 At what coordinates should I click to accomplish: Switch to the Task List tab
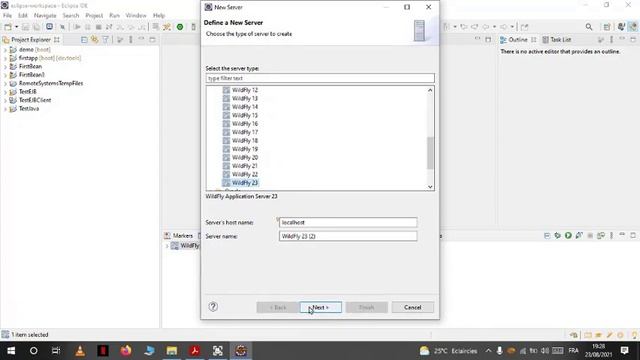pos(556,40)
